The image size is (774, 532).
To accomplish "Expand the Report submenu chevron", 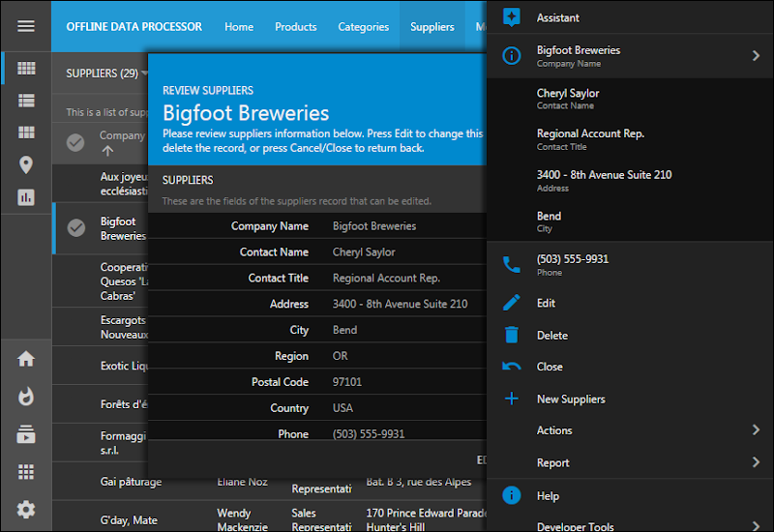I will (756, 462).
